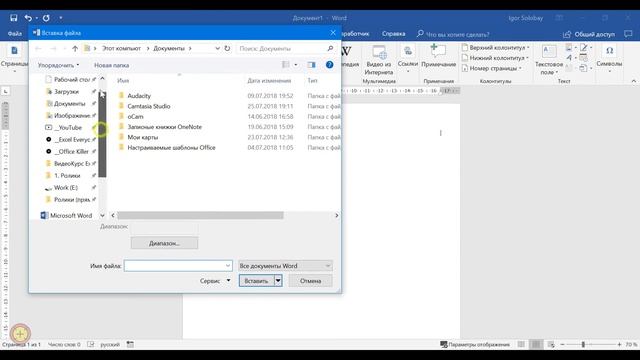Select the Camtasia Studio folder
Viewport: 640px width, 360px height.
coord(149,106)
